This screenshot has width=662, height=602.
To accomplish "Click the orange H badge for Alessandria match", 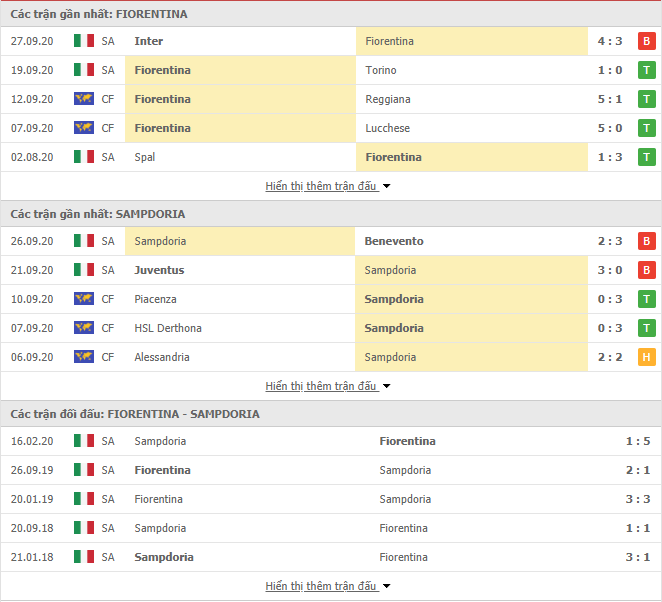I will (x=646, y=357).
